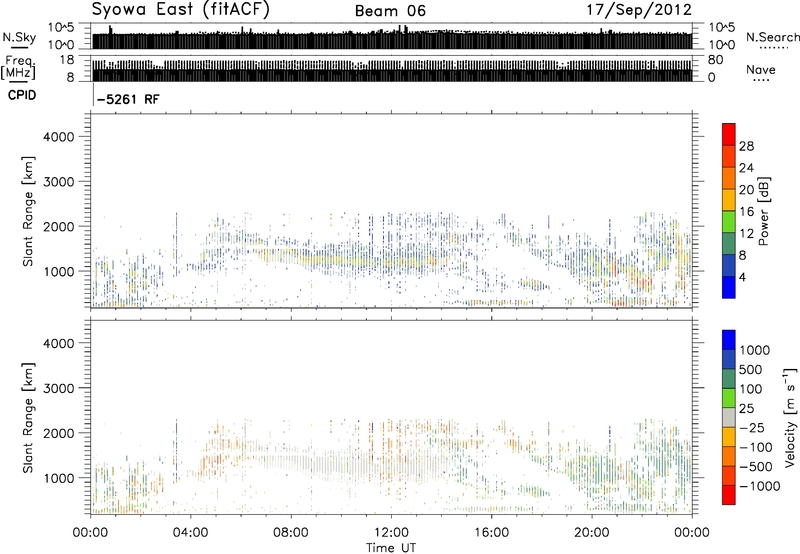
Task: Click the 'N.Search' legend label
Action: 772,37
